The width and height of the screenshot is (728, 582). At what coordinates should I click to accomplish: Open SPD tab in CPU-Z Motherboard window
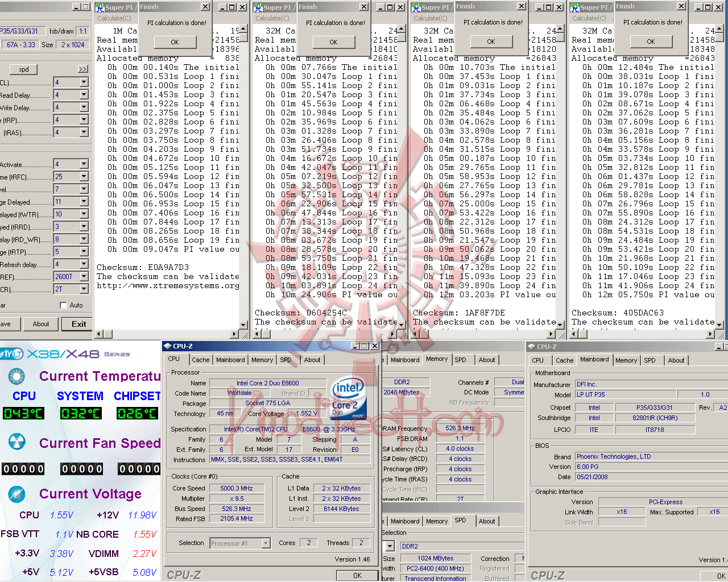(650, 360)
